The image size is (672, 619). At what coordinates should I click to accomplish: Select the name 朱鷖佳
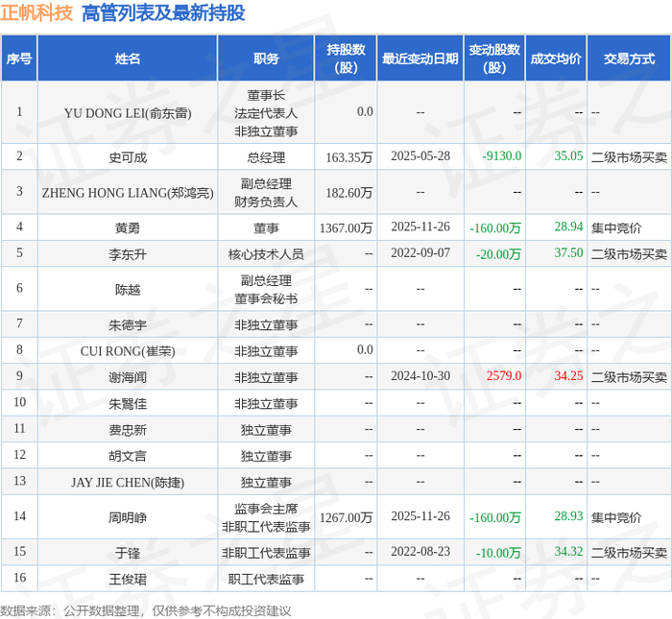click(128, 403)
